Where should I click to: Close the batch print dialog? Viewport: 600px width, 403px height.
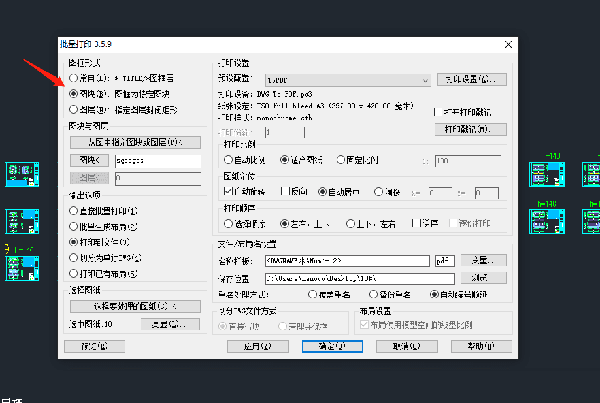tap(508, 45)
